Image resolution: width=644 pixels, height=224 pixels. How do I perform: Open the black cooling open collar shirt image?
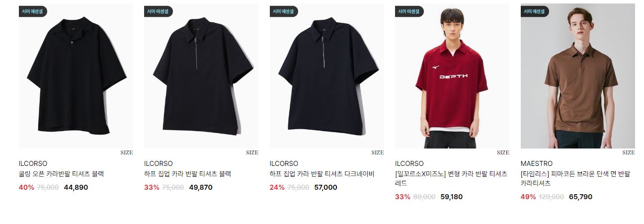tap(76, 76)
